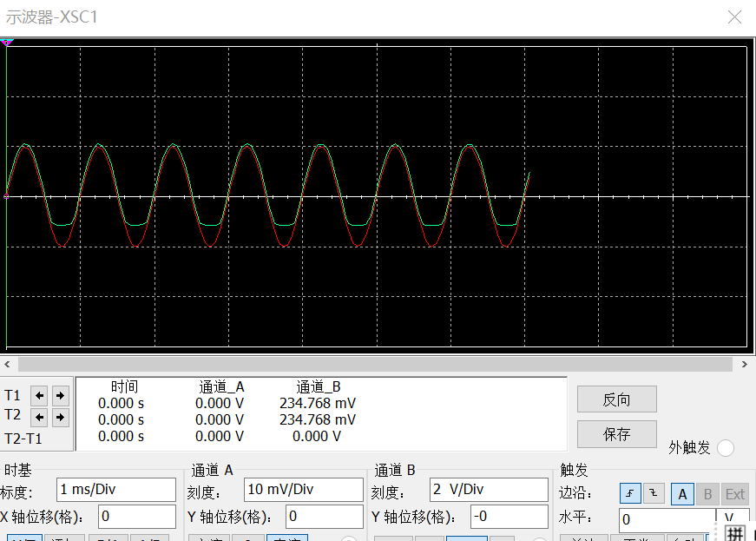Move cursor T2 right with its arrow
Screen dimensions: 756x541
point(60,417)
